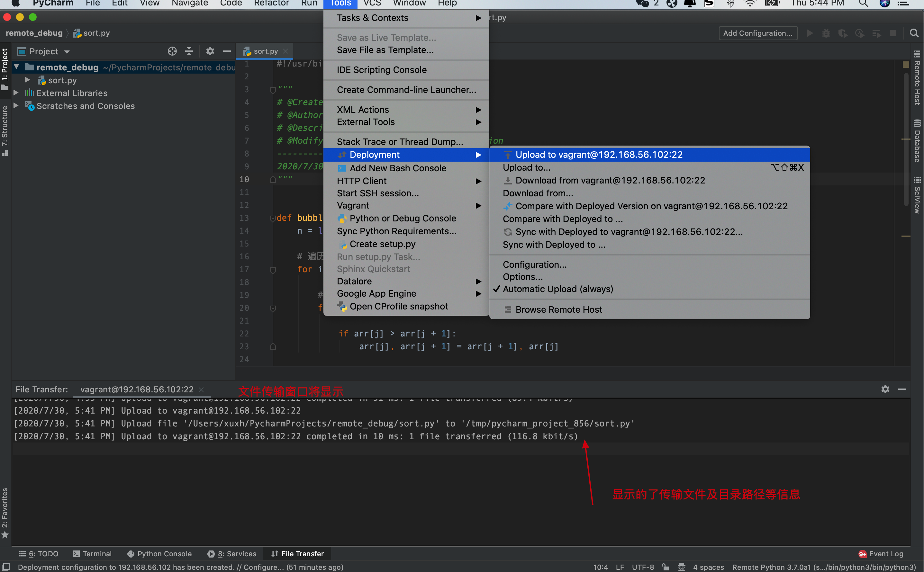Collapse the remote_debug project folder
Image resolution: width=924 pixels, height=572 pixels.
pyautogui.click(x=17, y=67)
